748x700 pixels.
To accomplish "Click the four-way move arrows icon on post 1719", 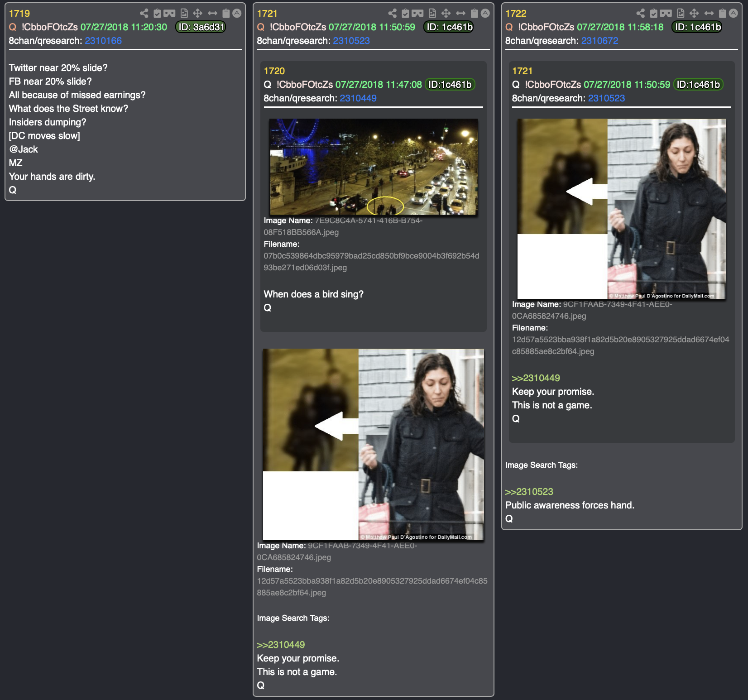I will (x=197, y=13).
